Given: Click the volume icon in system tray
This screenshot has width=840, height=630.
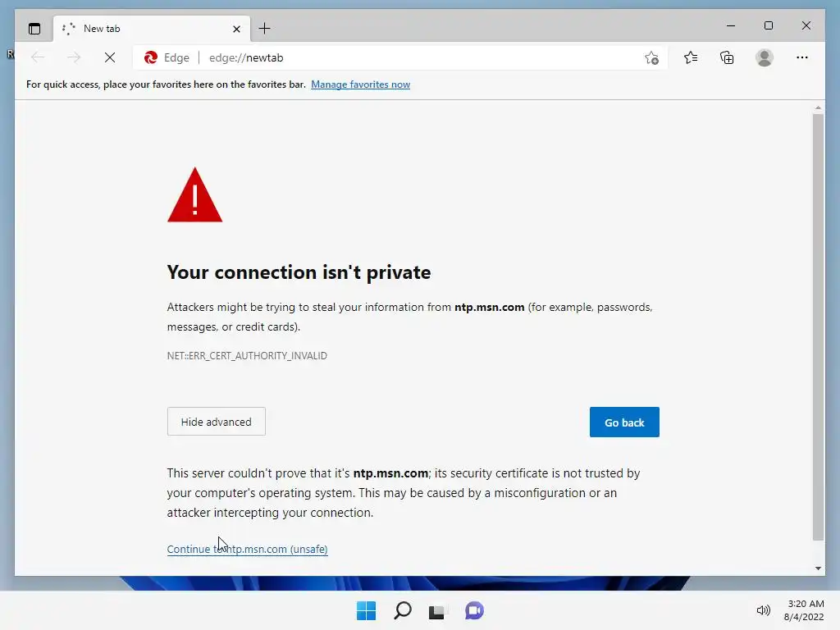Looking at the screenshot, I should pyautogui.click(x=763, y=610).
